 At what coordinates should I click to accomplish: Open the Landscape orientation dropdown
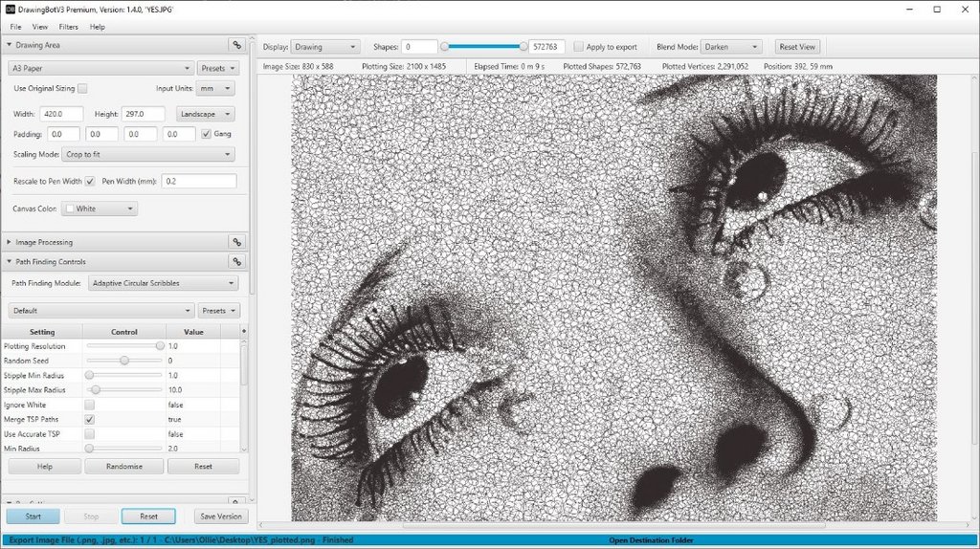click(206, 115)
